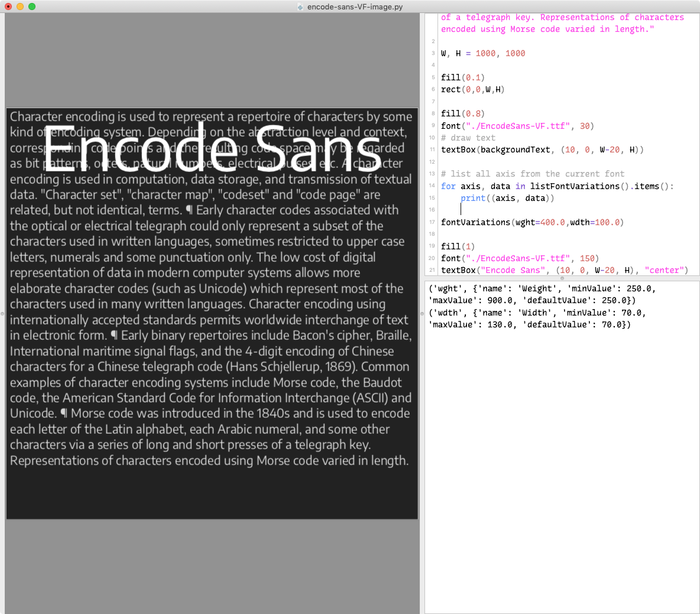
Task: Click line number 17 in the gutter
Action: 432,222
